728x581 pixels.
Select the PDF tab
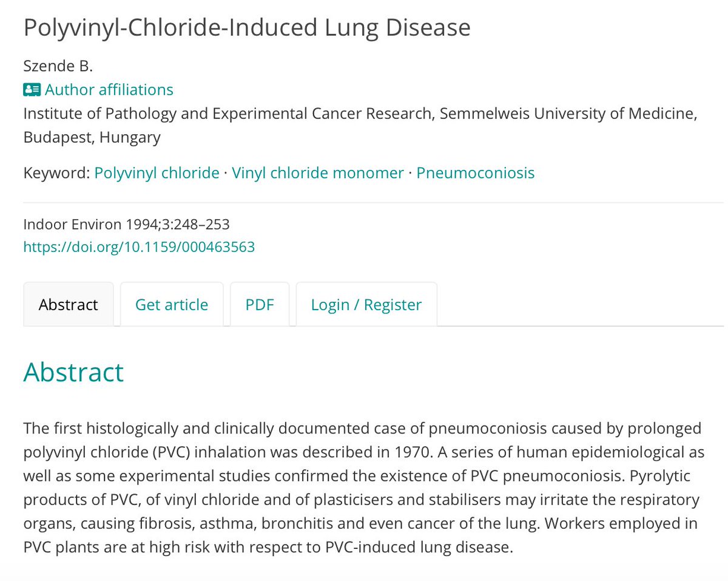(260, 304)
